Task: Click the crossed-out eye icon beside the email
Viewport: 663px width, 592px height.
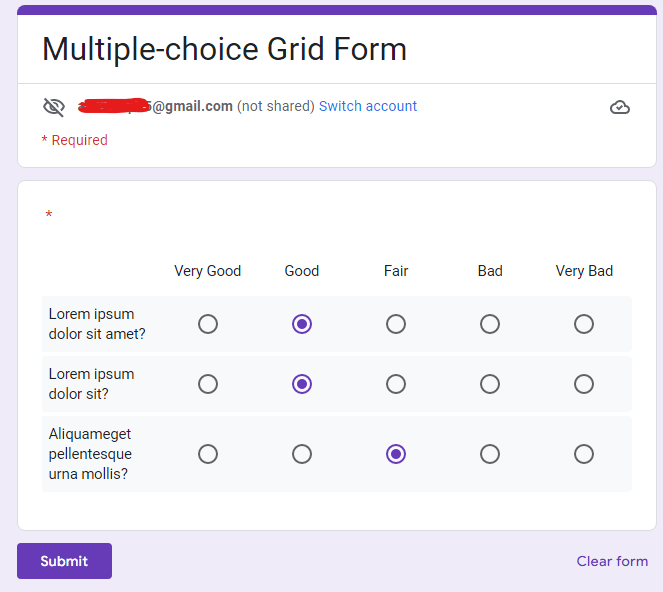Action: click(54, 107)
